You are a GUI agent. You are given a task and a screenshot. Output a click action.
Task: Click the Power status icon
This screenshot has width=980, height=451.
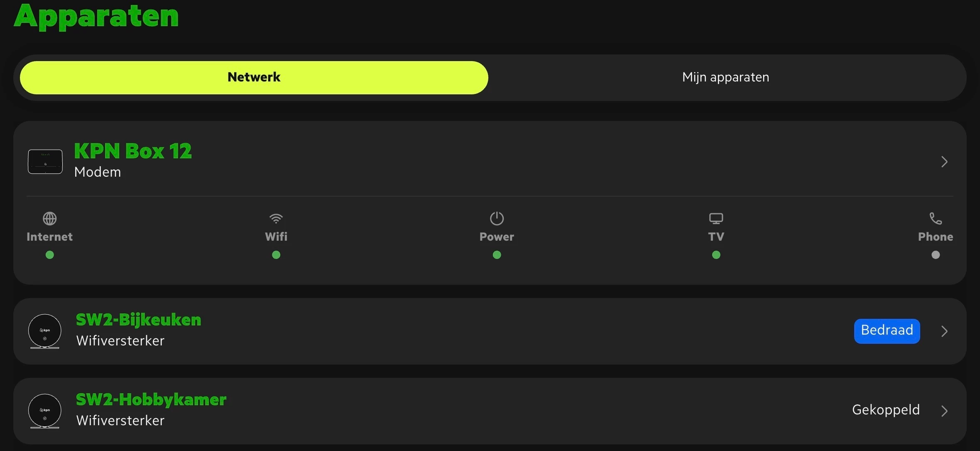pos(497,218)
